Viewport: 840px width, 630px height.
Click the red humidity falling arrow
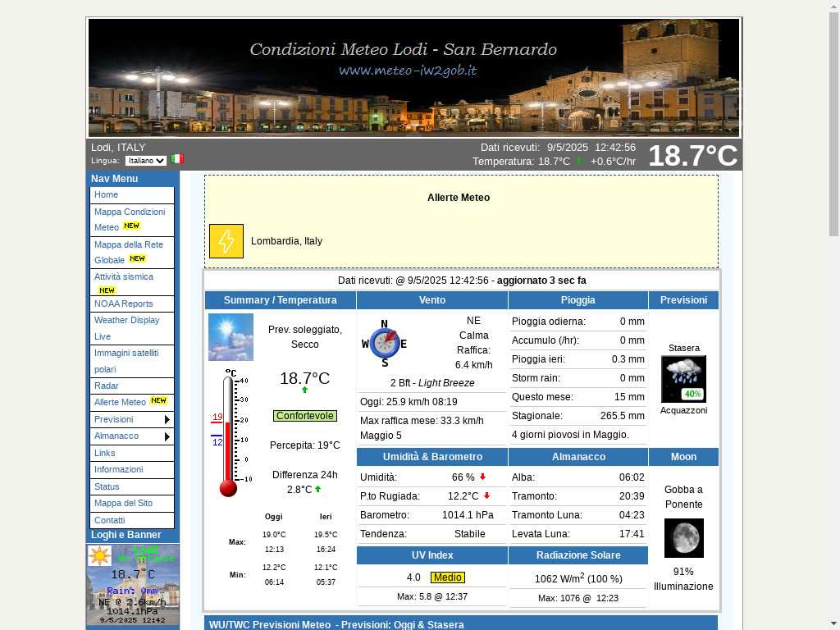tap(482, 477)
